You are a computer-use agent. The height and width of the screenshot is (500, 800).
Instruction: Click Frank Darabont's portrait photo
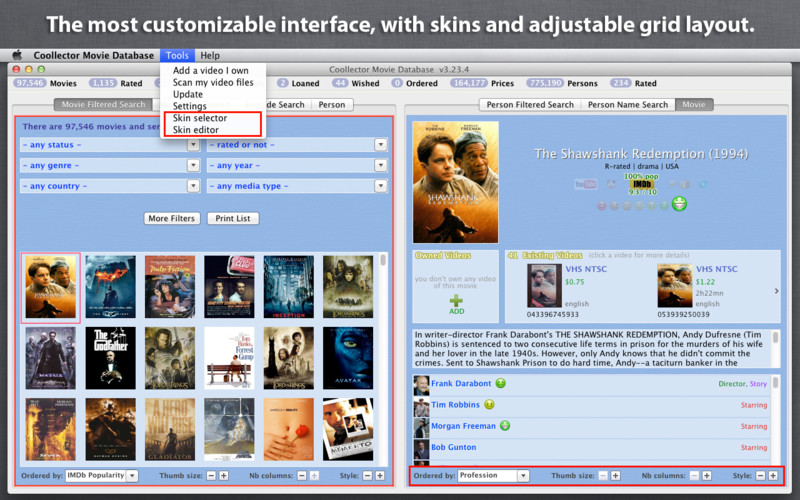coord(421,385)
